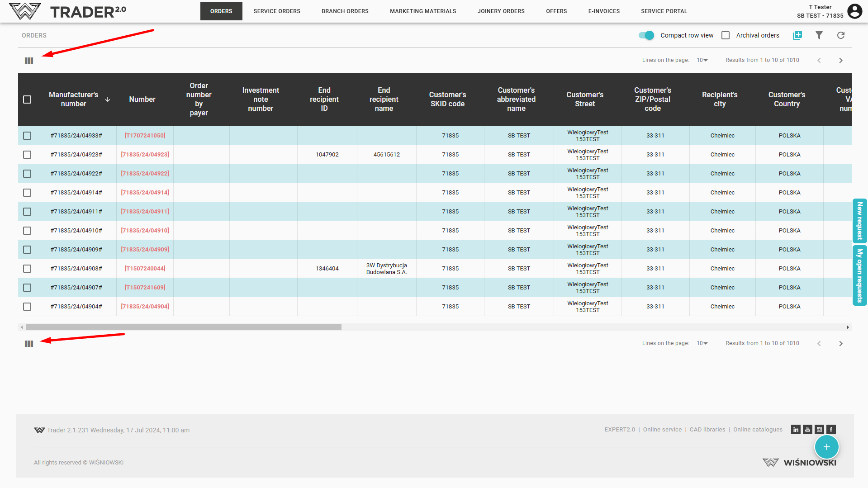Check the row for order #71835/24/04933#

click(27, 136)
